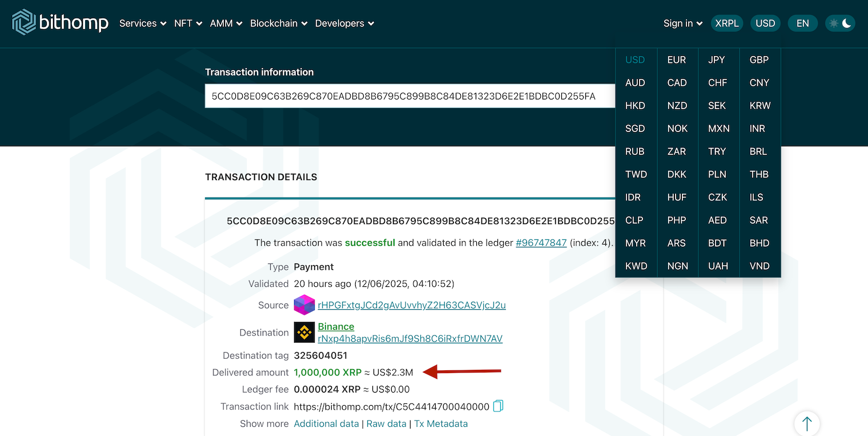This screenshot has width=868, height=436.
Task: Click the scroll-to-top arrow button
Action: pos(806,423)
